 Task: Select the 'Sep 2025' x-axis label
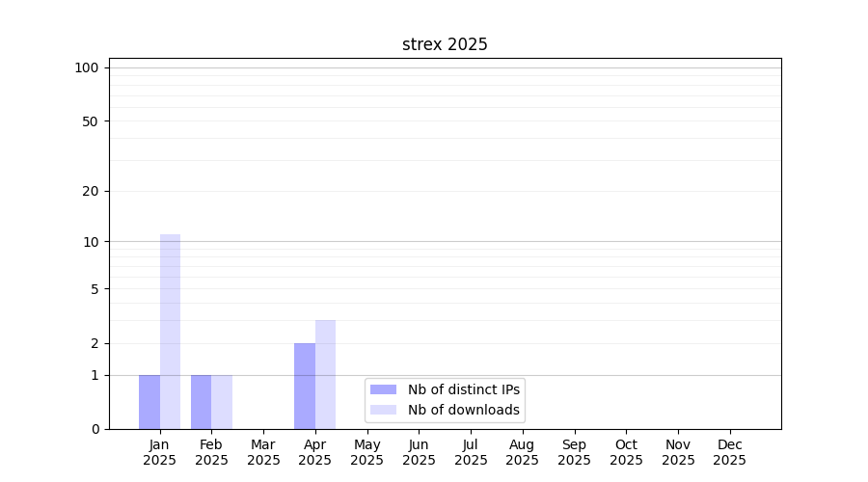(x=574, y=452)
